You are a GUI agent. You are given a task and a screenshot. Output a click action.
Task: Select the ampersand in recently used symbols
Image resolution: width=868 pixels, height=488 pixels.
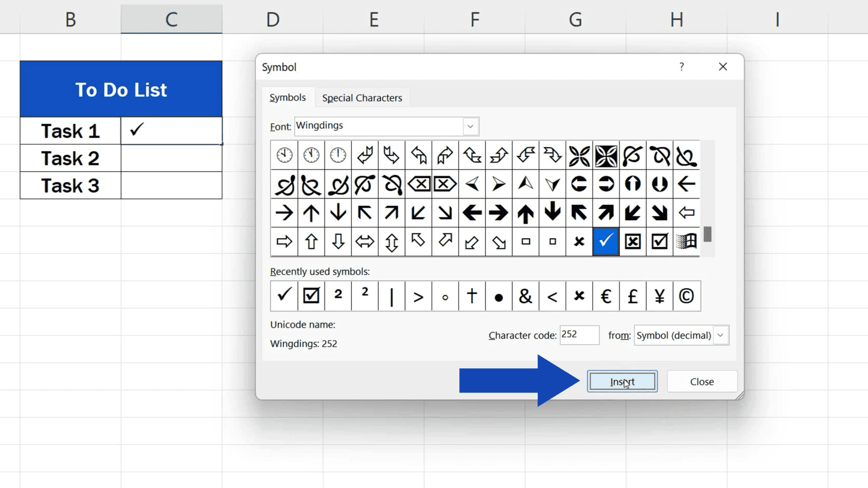tap(525, 296)
